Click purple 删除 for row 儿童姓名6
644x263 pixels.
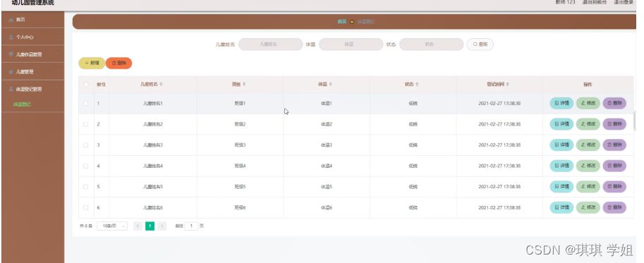click(x=614, y=207)
